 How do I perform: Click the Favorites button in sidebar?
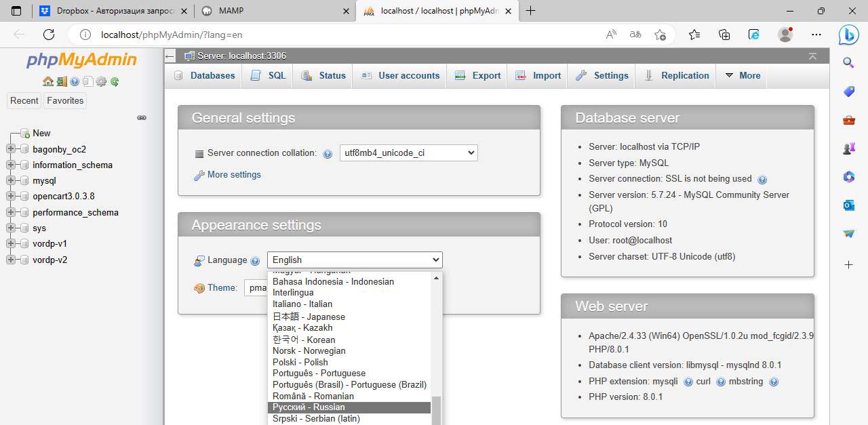tap(65, 100)
